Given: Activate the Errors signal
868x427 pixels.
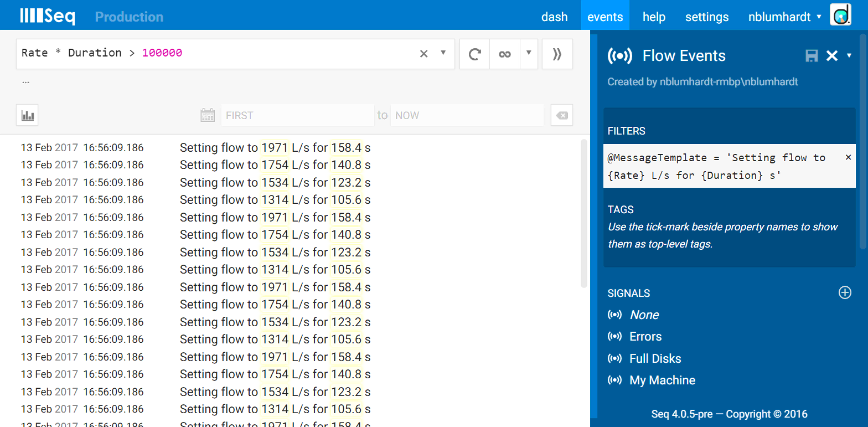Looking at the screenshot, I should coord(645,336).
